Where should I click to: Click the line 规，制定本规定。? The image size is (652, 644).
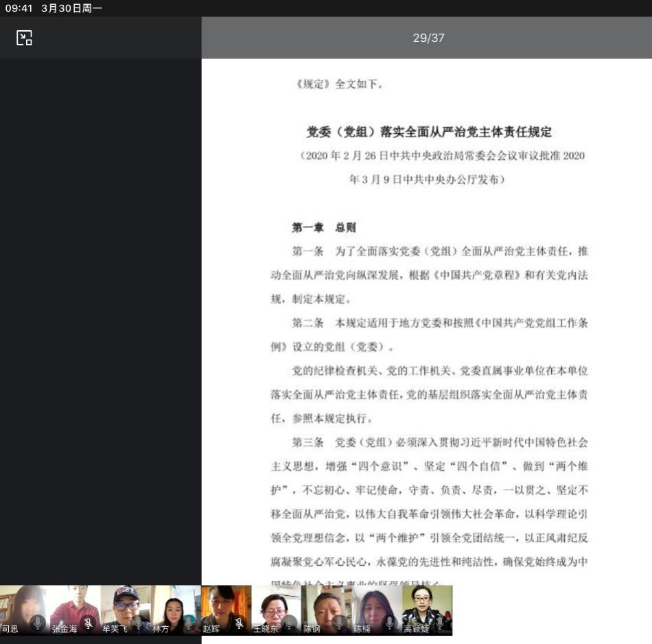(311, 299)
